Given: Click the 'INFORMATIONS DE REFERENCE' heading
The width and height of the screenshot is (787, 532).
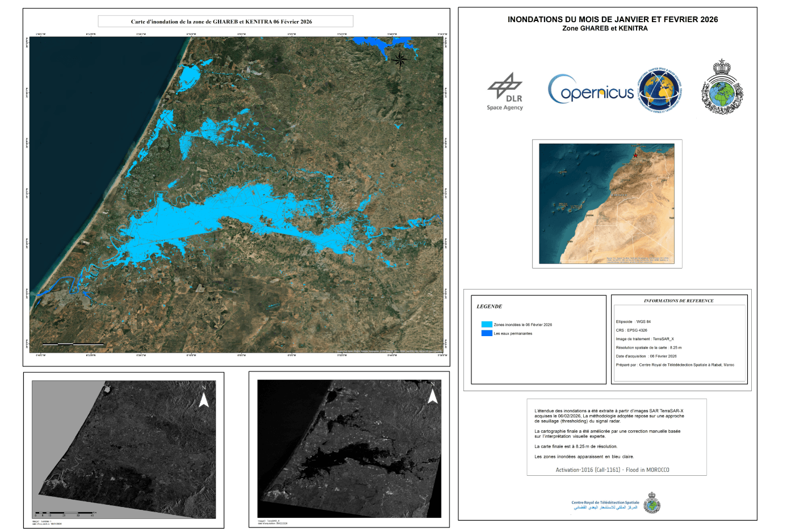Looking at the screenshot, I should pos(679,301).
